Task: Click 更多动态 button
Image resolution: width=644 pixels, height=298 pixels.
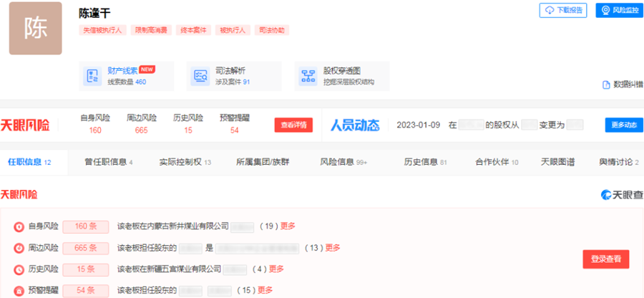Action: 624,125
